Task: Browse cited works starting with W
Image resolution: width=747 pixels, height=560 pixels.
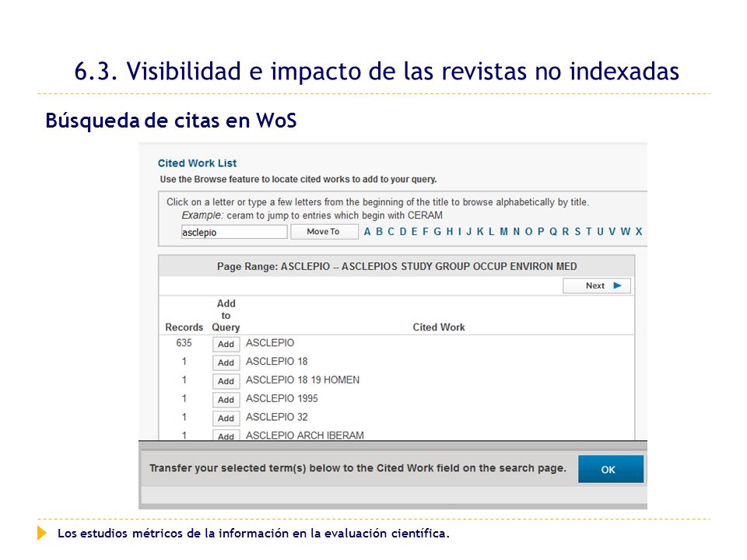Action: tap(626, 232)
